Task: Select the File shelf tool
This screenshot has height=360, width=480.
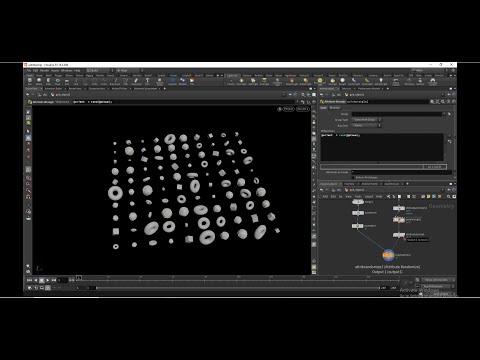Action: click(x=192, y=81)
